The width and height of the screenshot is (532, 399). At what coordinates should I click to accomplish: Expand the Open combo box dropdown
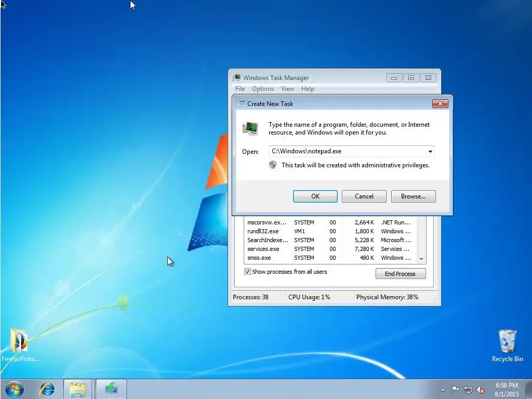(x=430, y=151)
